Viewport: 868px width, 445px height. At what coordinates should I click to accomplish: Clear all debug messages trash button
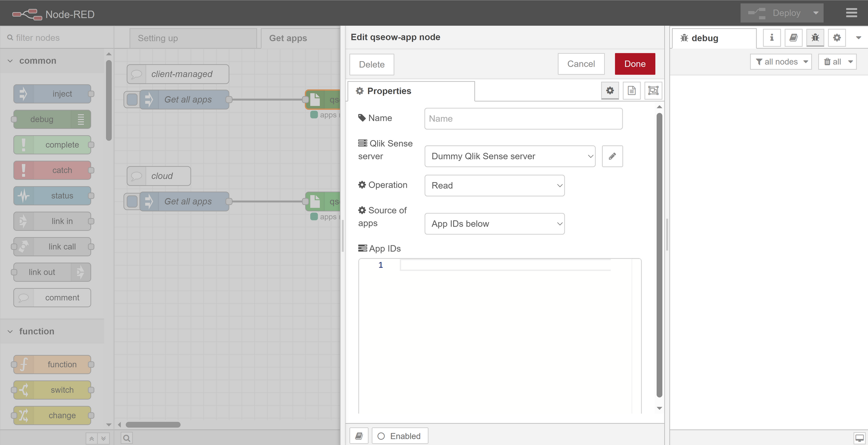(832, 62)
